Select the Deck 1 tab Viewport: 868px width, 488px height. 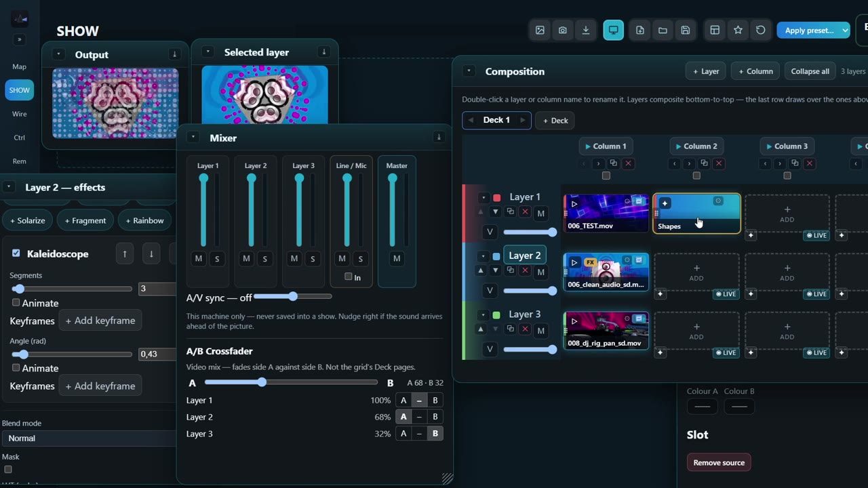click(x=496, y=120)
